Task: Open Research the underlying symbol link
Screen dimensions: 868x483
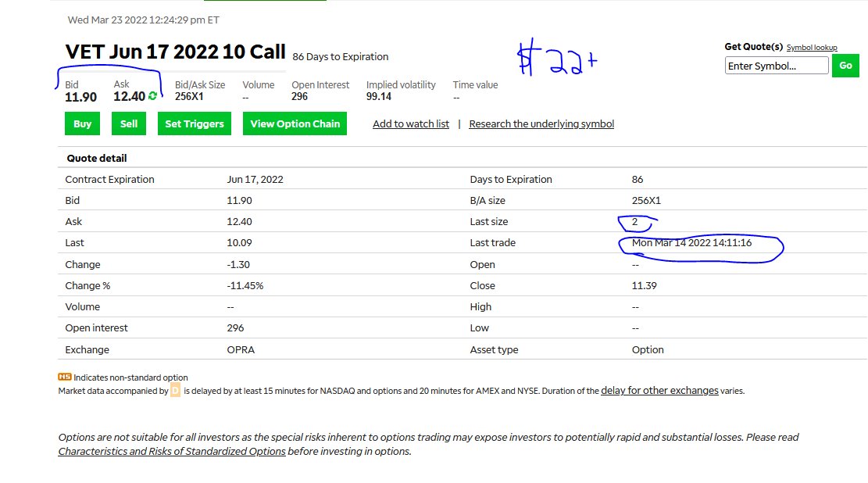Action: click(541, 124)
